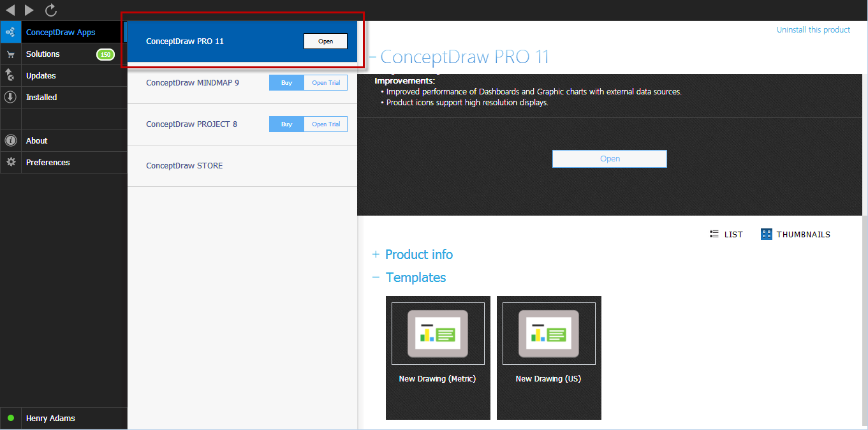Click the New Drawing (Metric) label

tap(438, 378)
